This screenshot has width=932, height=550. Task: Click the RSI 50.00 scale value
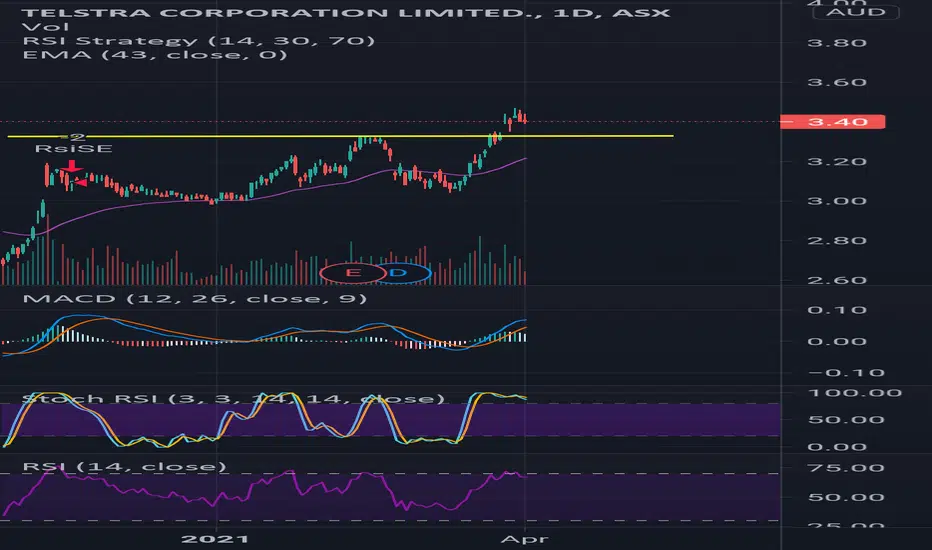click(x=846, y=497)
